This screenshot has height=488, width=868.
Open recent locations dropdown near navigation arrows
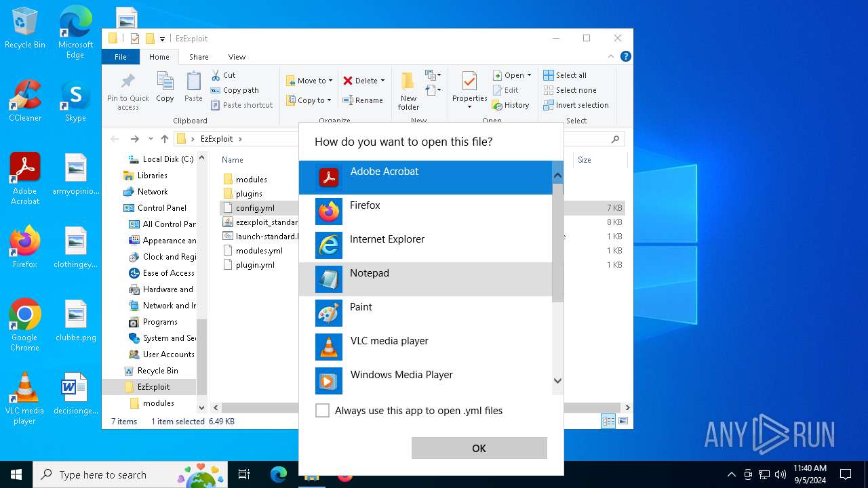pyautogui.click(x=151, y=139)
